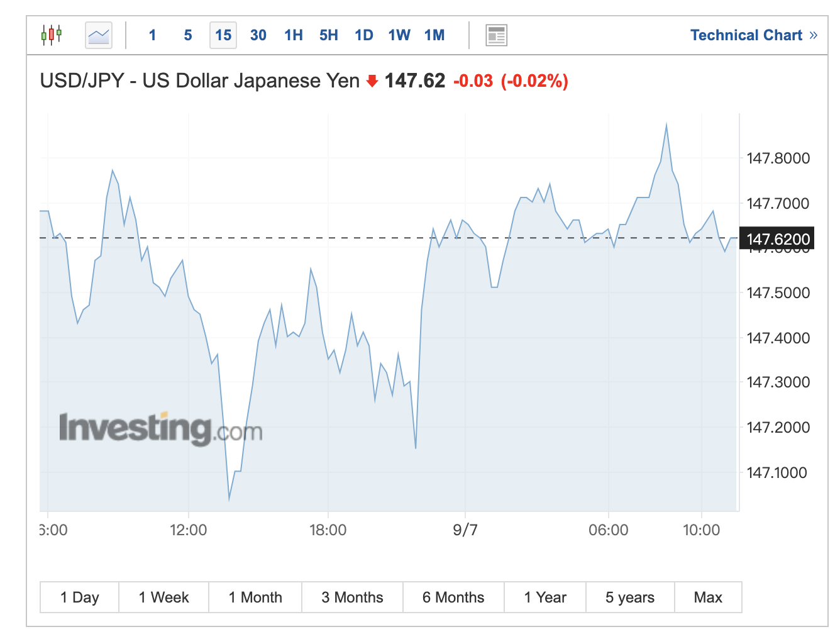This screenshot has height=639, width=840.
Task: Select the area chart type icon
Action: pyautogui.click(x=99, y=35)
